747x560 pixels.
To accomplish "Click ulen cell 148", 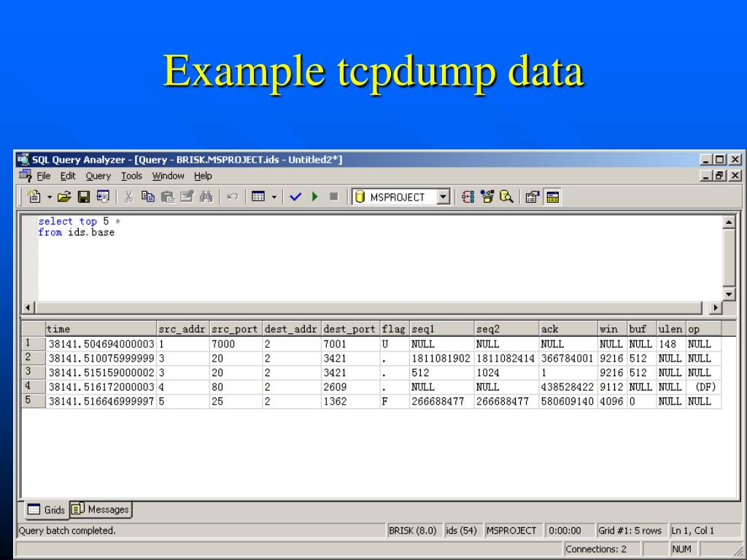I will point(671,344).
